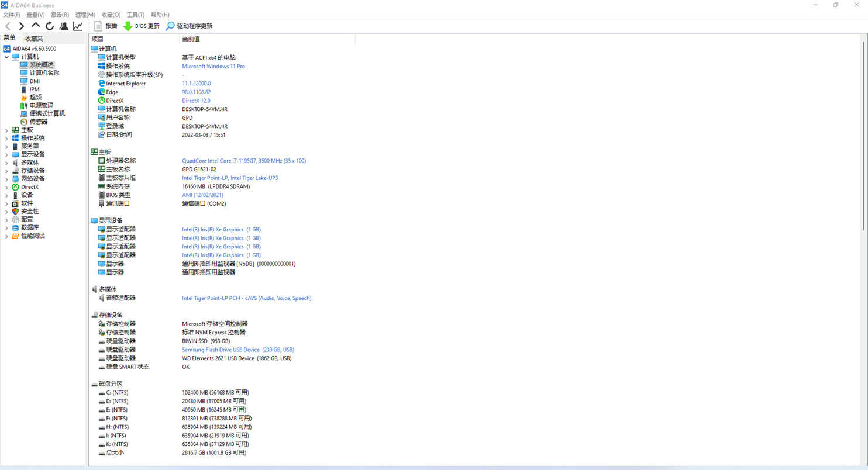Screen dimensions: 868x470
Task: Click the 设备 tree icon
Action: [15, 195]
